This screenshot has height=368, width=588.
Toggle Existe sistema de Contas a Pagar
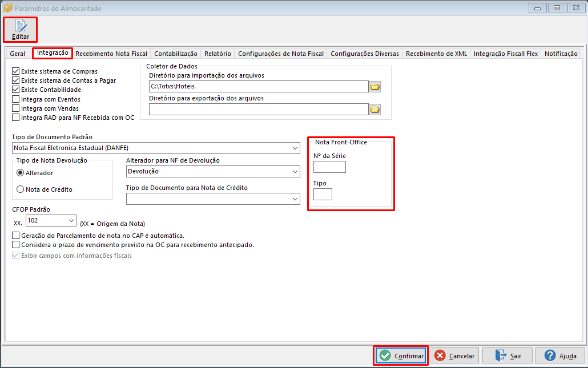tap(16, 80)
